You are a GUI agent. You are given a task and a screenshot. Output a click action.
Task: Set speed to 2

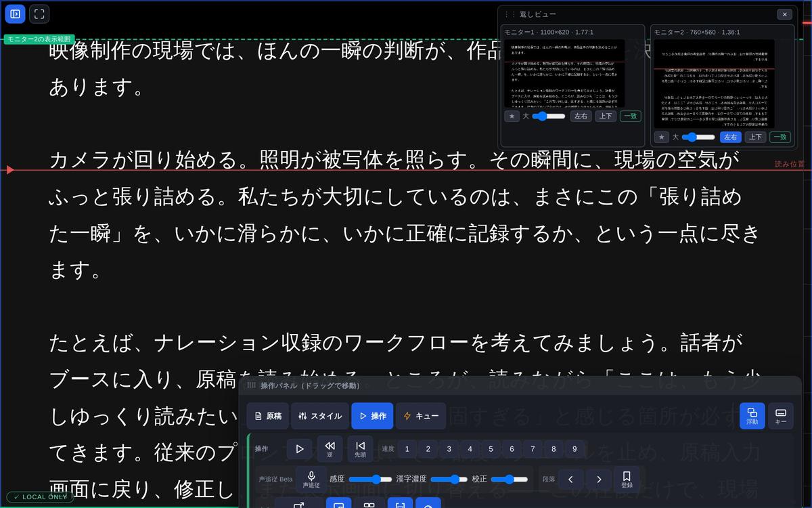(428, 448)
